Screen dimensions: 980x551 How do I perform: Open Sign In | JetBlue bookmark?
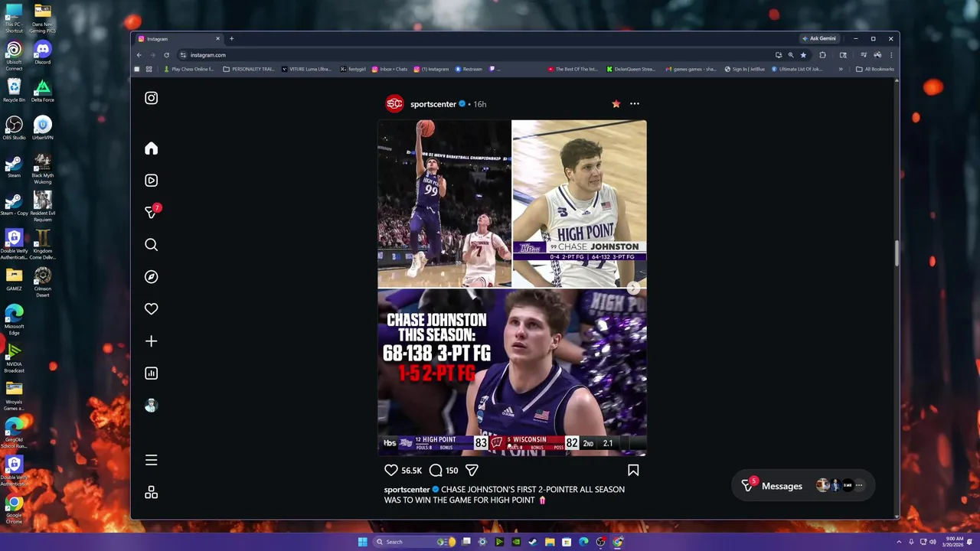(746, 69)
